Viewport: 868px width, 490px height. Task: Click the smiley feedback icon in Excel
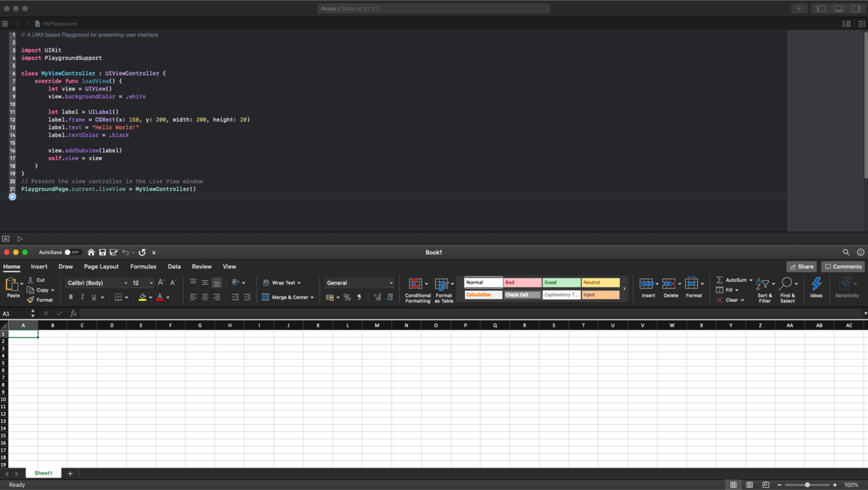[860, 253]
